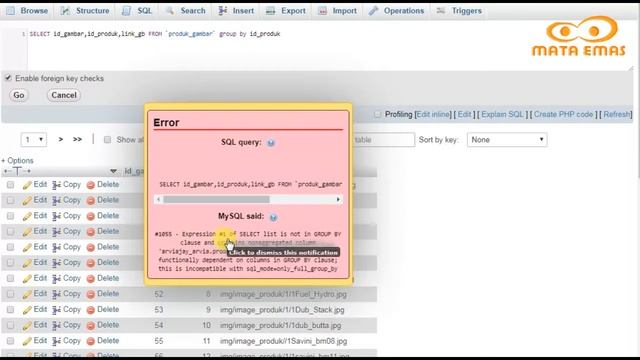The width and height of the screenshot is (640, 360).
Task: Check the checkbox for row 53
Action: 10,310
